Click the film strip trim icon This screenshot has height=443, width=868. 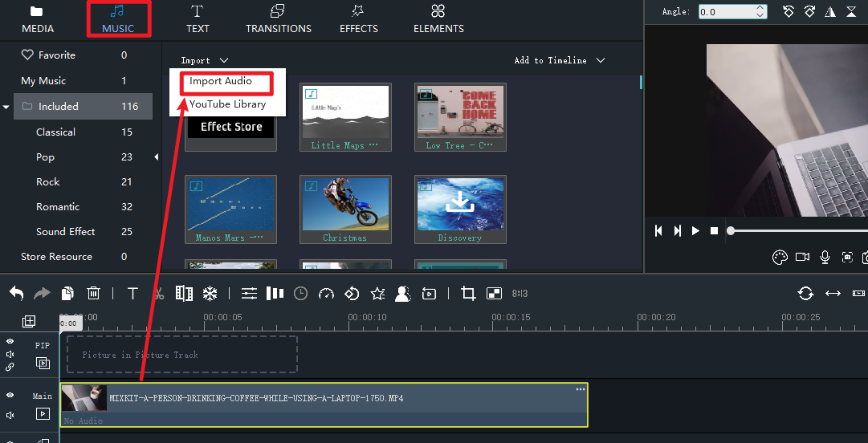tap(184, 293)
